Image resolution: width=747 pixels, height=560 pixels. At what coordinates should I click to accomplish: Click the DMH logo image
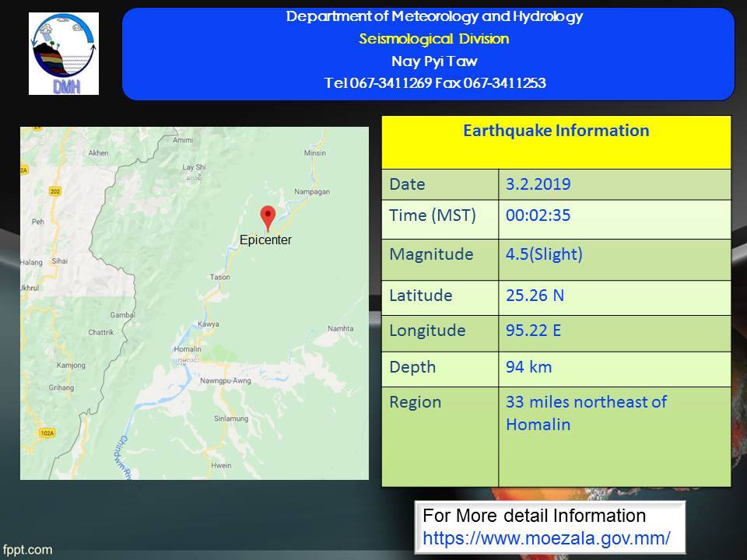point(64,54)
